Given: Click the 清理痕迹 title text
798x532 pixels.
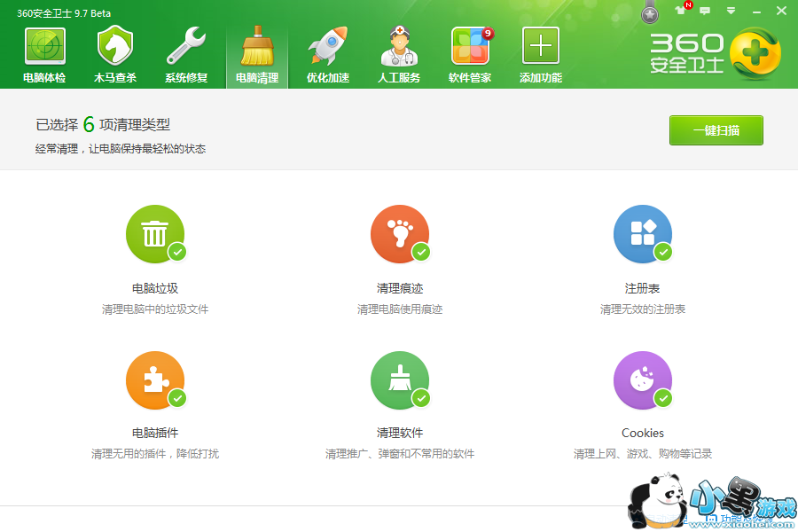Looking at the screenshot, I should click(400, 288).
